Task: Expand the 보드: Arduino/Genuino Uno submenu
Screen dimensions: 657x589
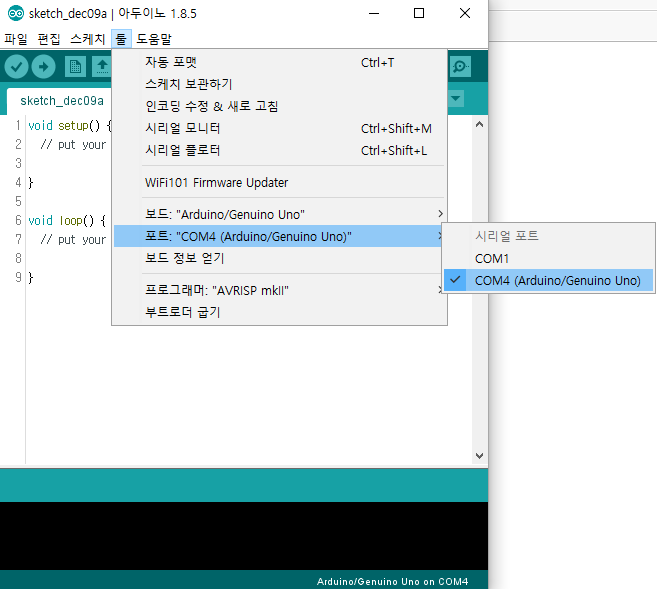Action: coord(280,214)
